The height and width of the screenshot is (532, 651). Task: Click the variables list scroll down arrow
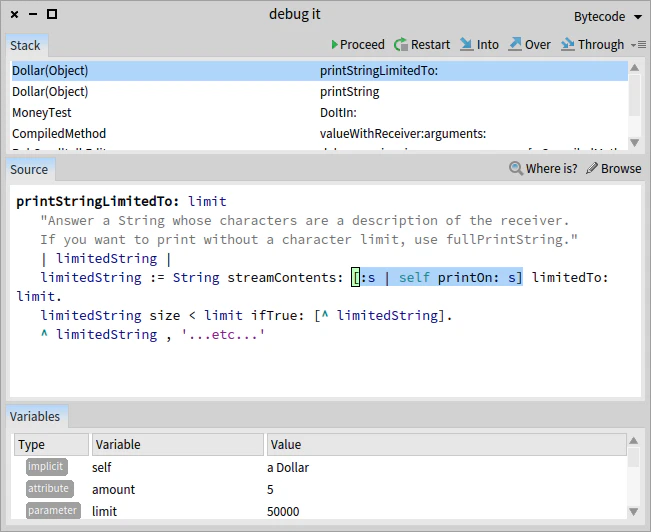pyautogui.click(x=634, y=512)
